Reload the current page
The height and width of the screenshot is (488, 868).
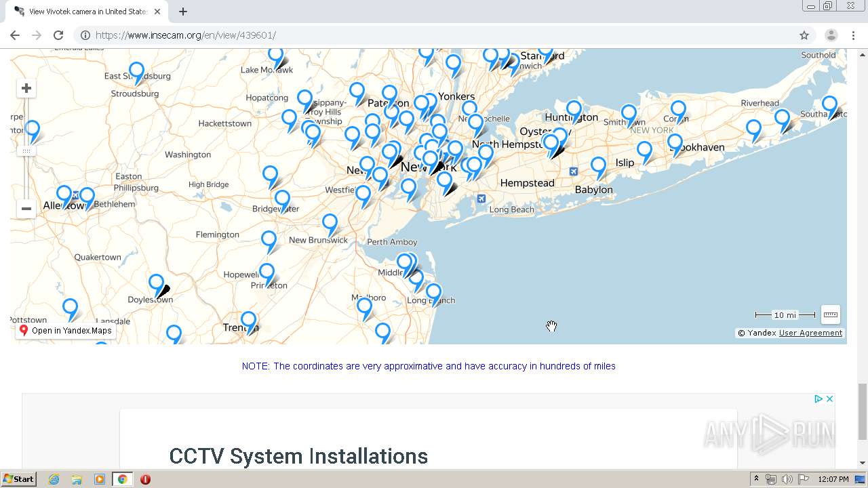pos(58,35)
